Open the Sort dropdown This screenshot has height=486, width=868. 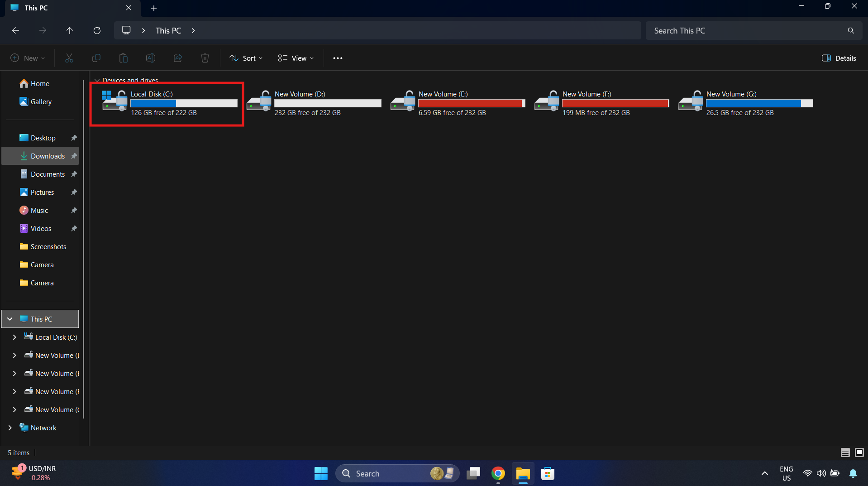[245, 58]
